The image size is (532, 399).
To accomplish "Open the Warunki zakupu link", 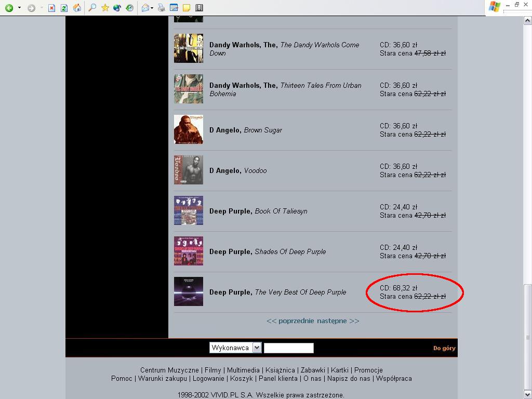I will click(x=163, y=379).
